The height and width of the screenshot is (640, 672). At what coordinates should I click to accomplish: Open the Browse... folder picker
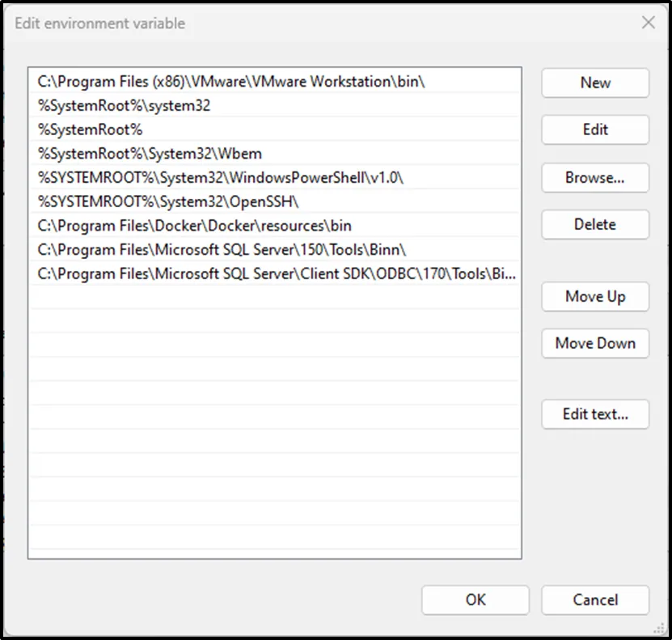595,177
